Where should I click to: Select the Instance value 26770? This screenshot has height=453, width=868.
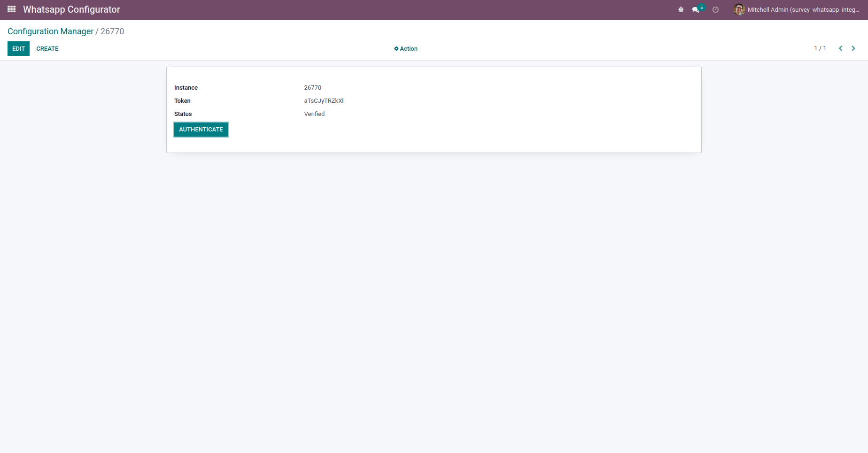click(x=313, y=88)
